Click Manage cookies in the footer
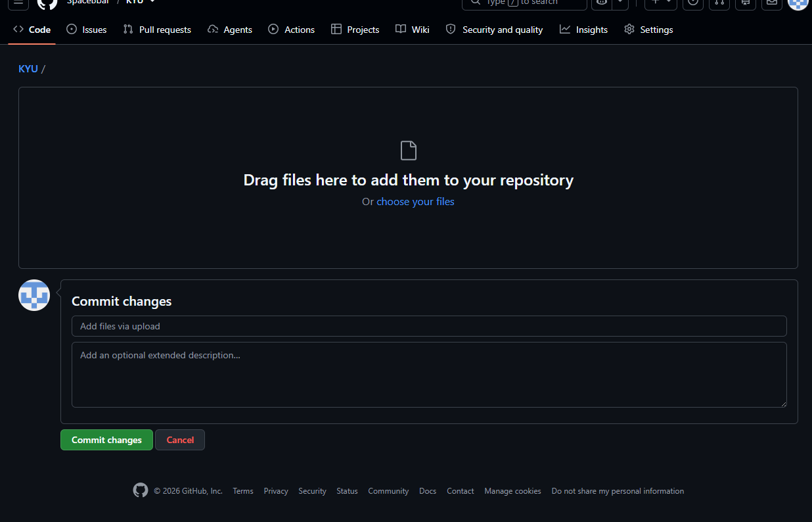812x522 pixels. pos(512,491)
